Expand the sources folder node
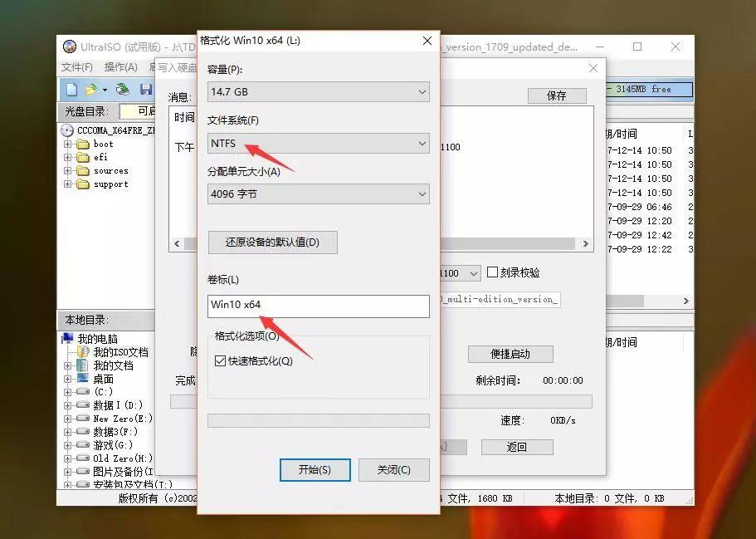The height and width of the screenshot is (539, 756). click(x=67, y=171)
